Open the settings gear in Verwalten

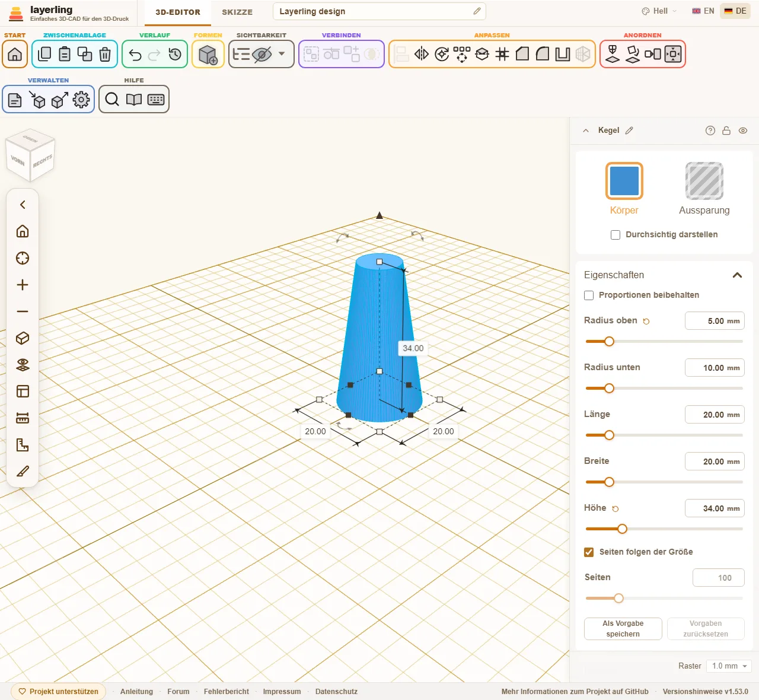(81, 100)
